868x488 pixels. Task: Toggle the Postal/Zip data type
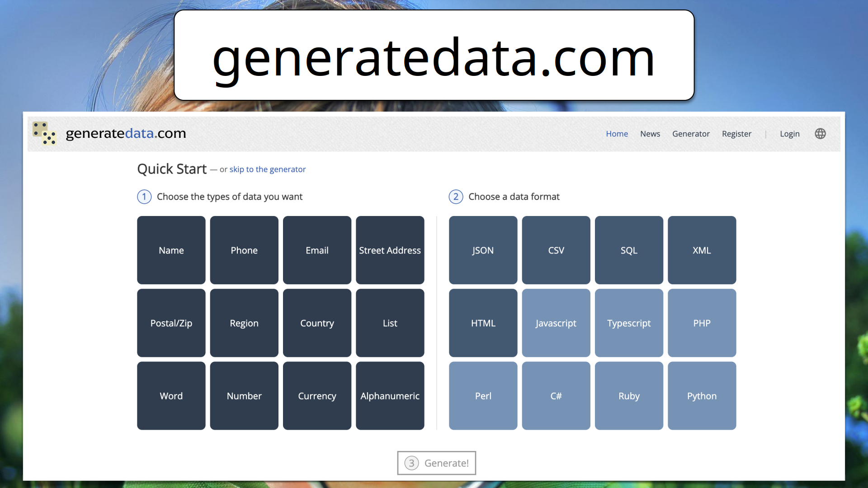[171, 323]
